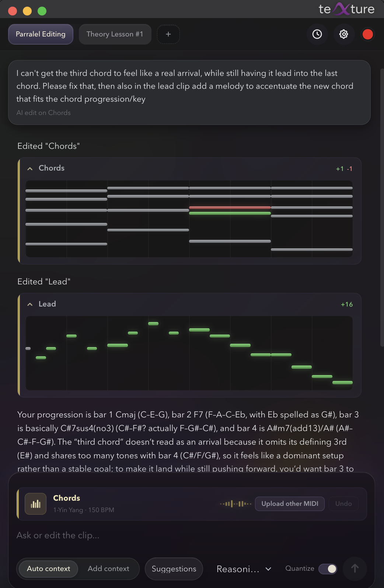Click the MIDI waveform preview icon
This screenshot has height=588, width=384.
[x=235, y=504]
